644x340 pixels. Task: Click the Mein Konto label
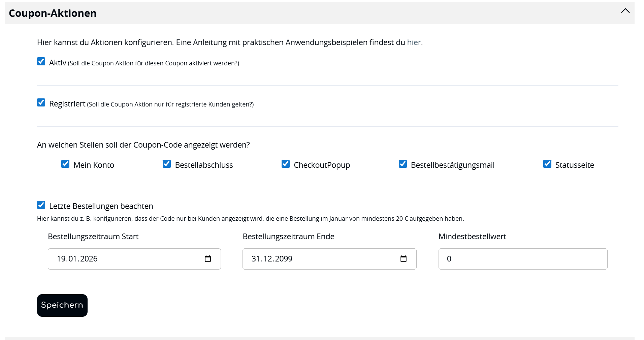pyautogui.click(x=94, y=165)
